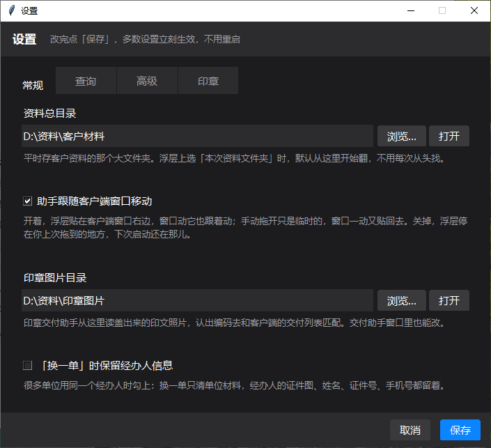
Task: Minimize the 设置 window
Action: pos(411,10)
